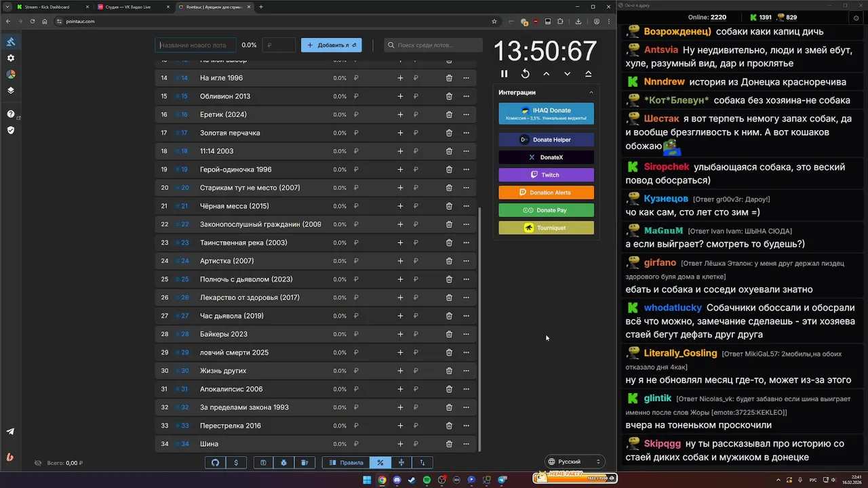868x488 pixels.
Task: Click the Добавить лот button
Action: click(x=332, y=45)
